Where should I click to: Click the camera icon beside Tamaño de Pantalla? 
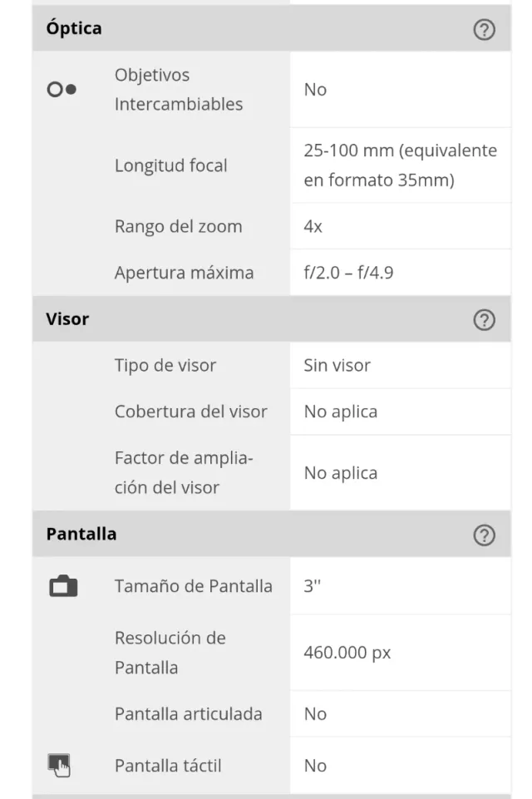62,587
